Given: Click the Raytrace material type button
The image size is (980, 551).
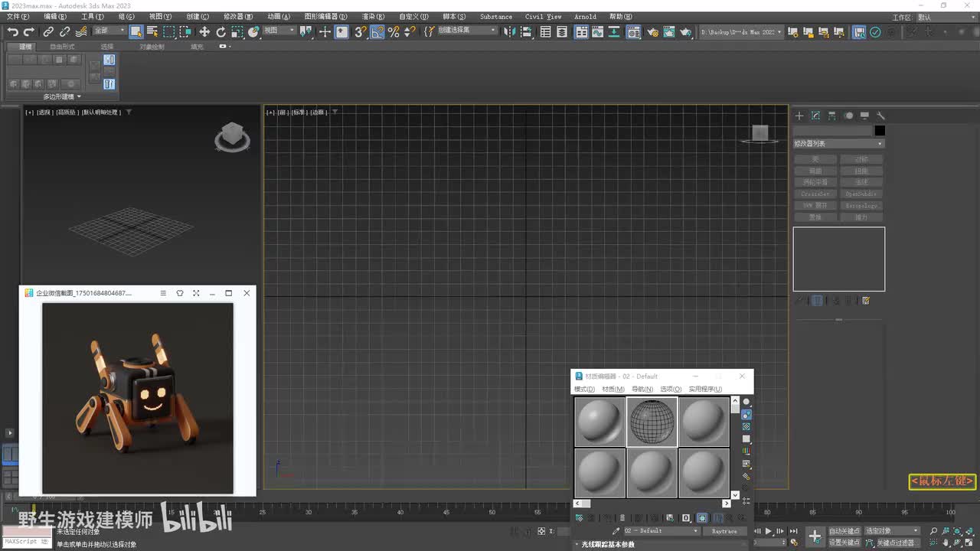Looking at the screenshot, I should 724,530.
